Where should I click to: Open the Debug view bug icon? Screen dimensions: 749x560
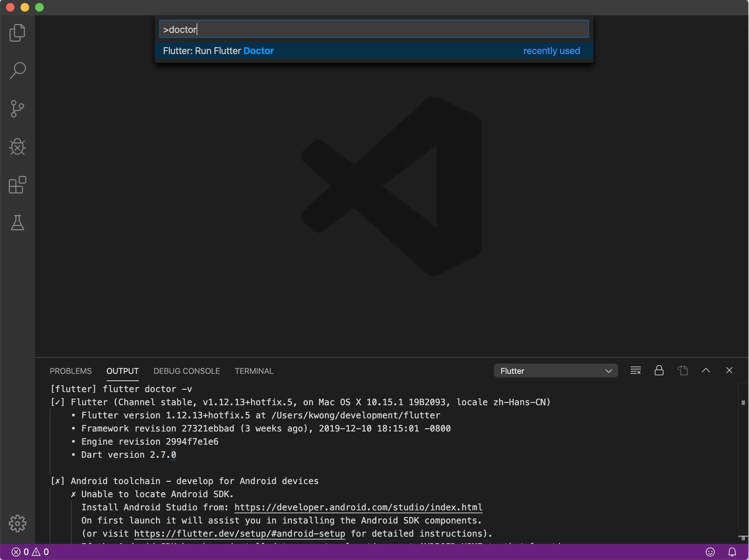(x=17, y=147)
